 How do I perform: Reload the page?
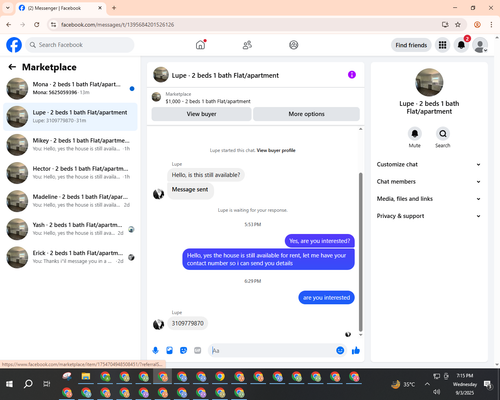[37, 25]
